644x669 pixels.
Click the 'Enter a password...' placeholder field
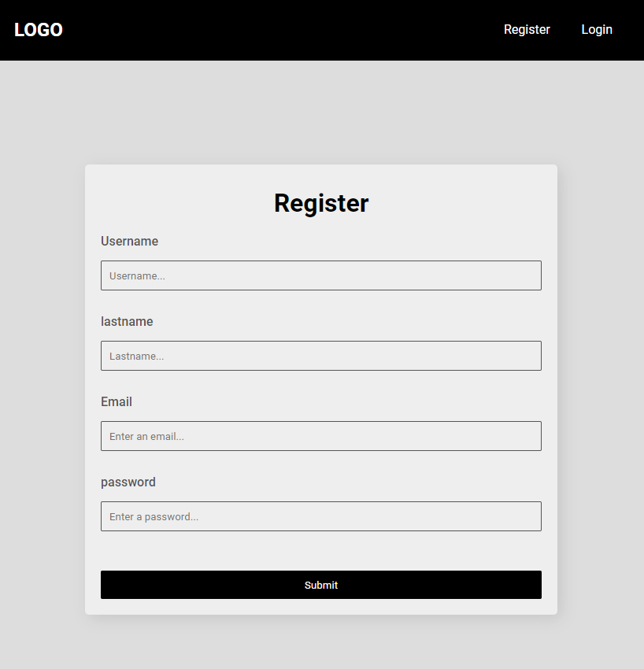(320, 516)
